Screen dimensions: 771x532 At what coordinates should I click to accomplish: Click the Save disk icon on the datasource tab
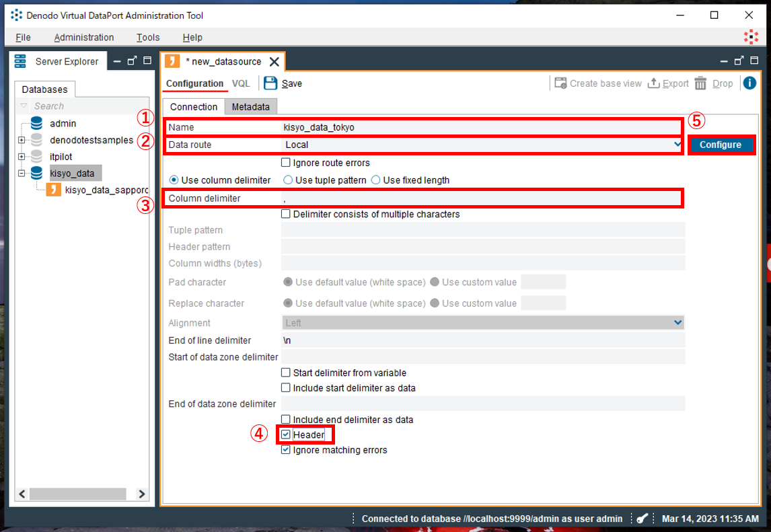point(271,83)
